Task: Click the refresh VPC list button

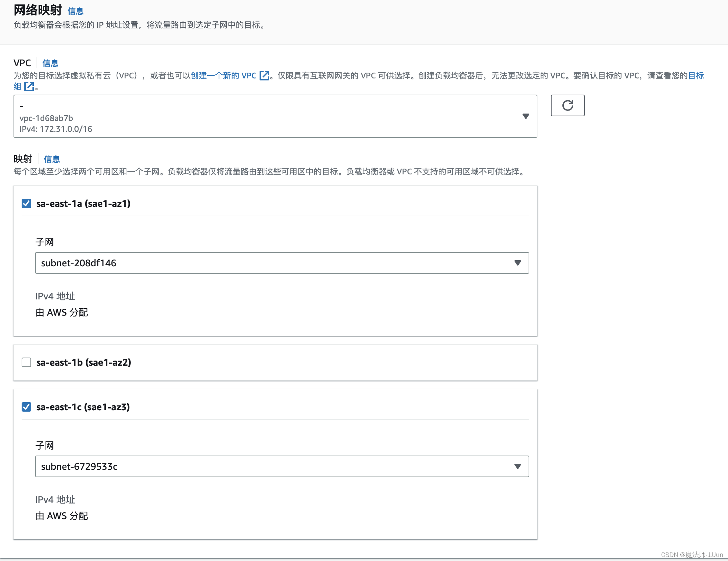Action: click(x=567, y=105)
